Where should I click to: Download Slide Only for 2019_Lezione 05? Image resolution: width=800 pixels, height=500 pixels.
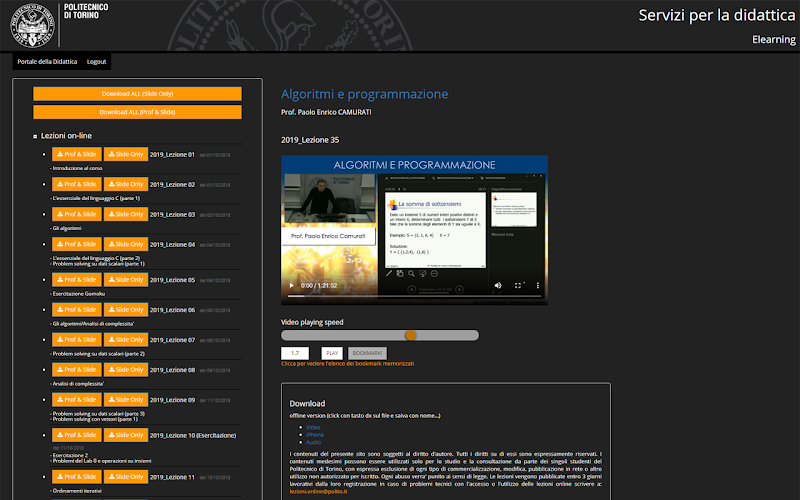click(x=126, y=280)
